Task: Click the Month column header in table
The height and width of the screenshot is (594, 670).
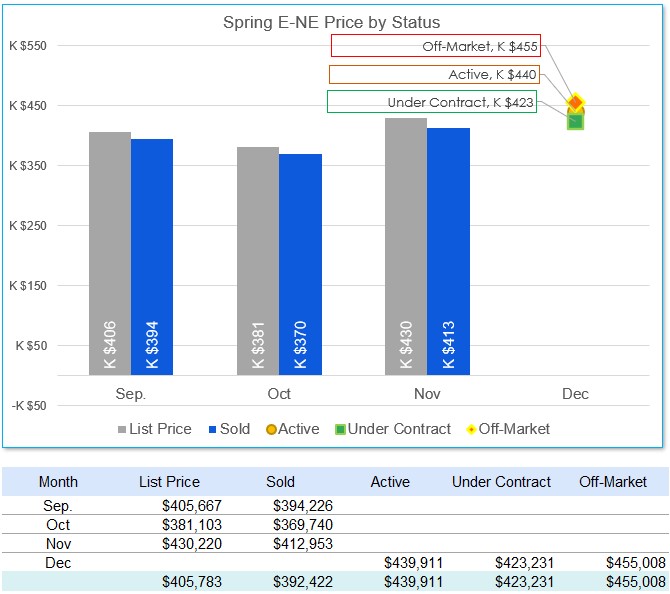Action: [58, 482]
